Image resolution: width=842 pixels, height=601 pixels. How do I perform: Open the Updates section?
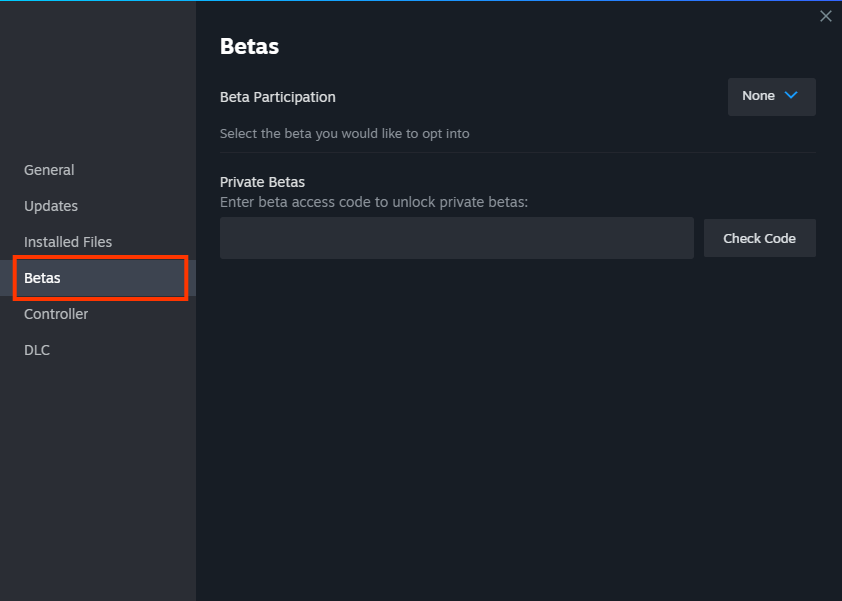[x=50, y=206]
